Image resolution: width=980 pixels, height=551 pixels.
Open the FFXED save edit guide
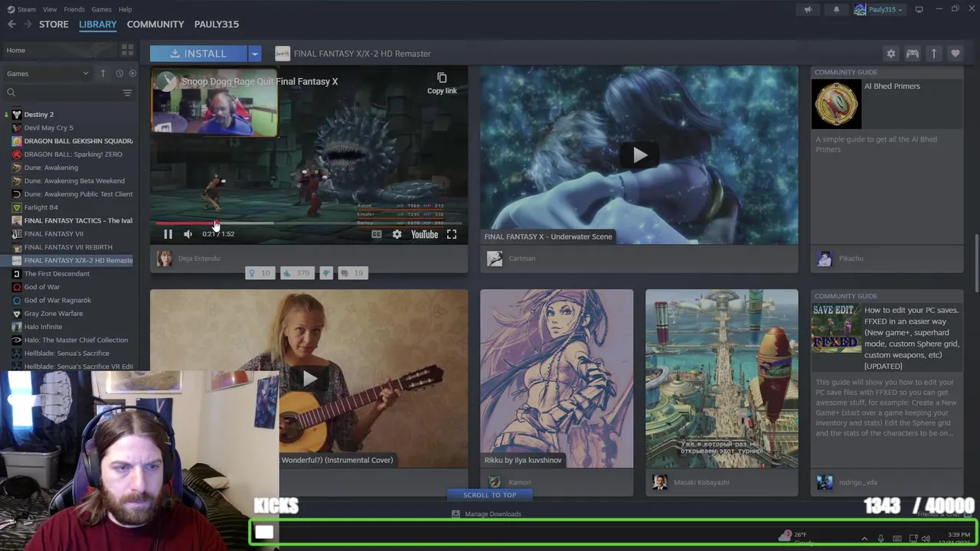pyautogui.click(x=887, y=379)
